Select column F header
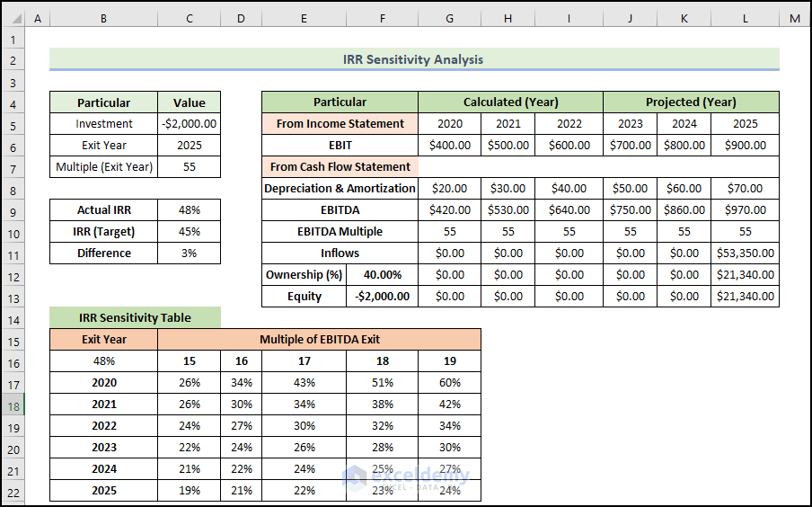Screen dimensions: 812x507 tap(382, 19)
